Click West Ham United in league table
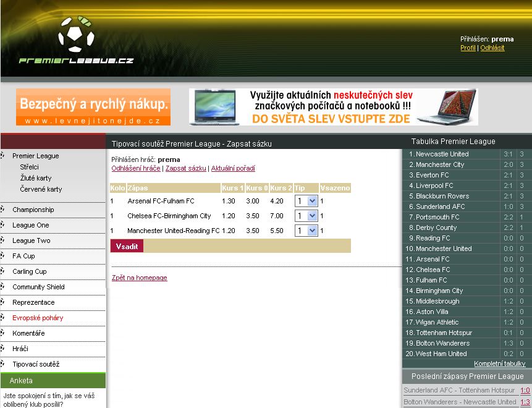The image size is (532, 408). point(441,354)
